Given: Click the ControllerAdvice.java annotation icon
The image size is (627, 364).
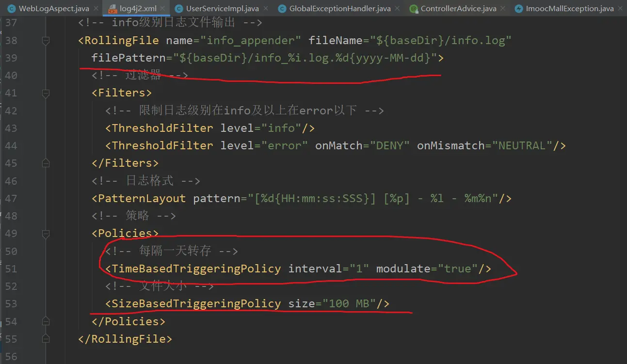Looking at the screenshot, I should coord(414,9).
